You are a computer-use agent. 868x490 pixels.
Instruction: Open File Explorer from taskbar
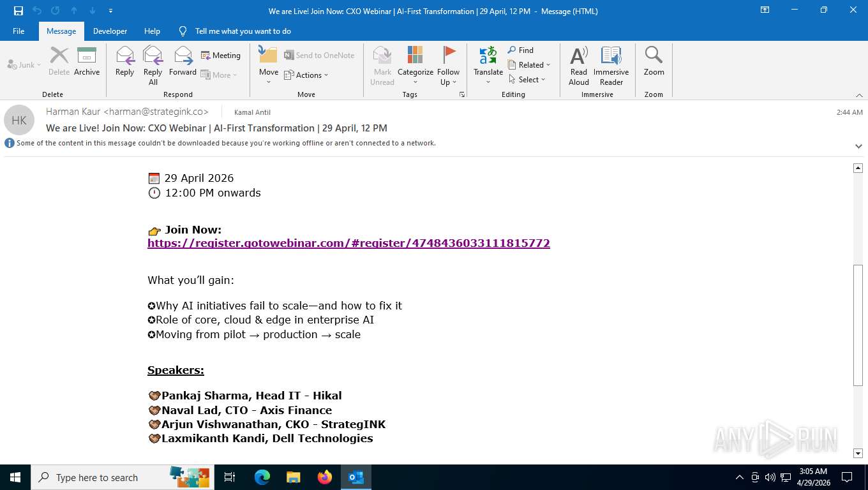coord(293,477)
